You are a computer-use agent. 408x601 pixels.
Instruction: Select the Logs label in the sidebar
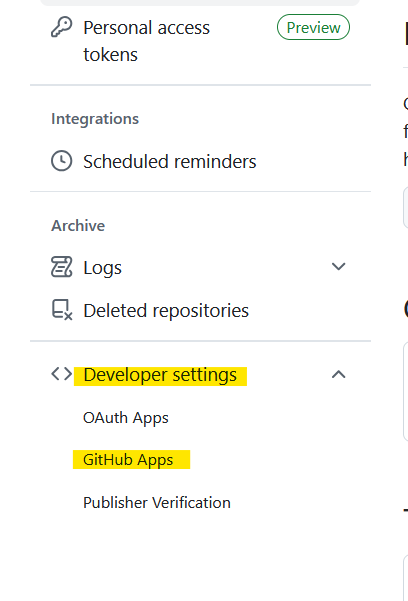(102, 268)
